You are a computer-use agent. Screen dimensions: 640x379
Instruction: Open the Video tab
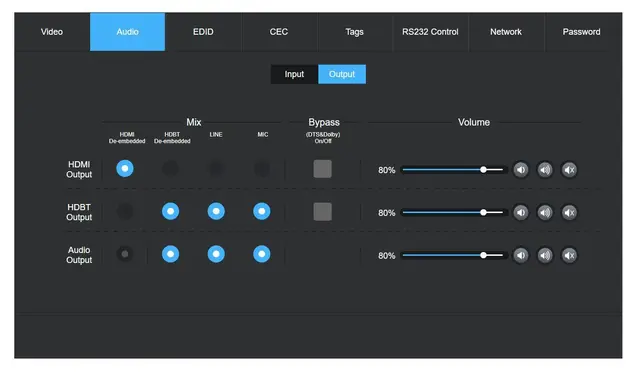(x=52, y=32)
